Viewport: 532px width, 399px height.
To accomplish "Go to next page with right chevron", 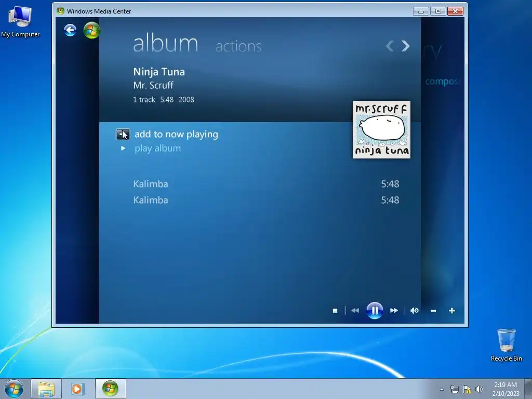I will pyautogui.click(x=405, y=46).
